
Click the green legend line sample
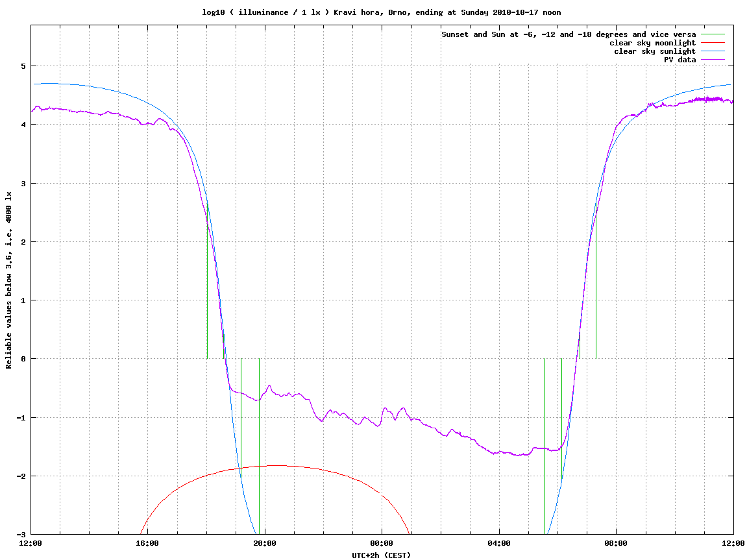pyautogui.click(x=713, y=34)
